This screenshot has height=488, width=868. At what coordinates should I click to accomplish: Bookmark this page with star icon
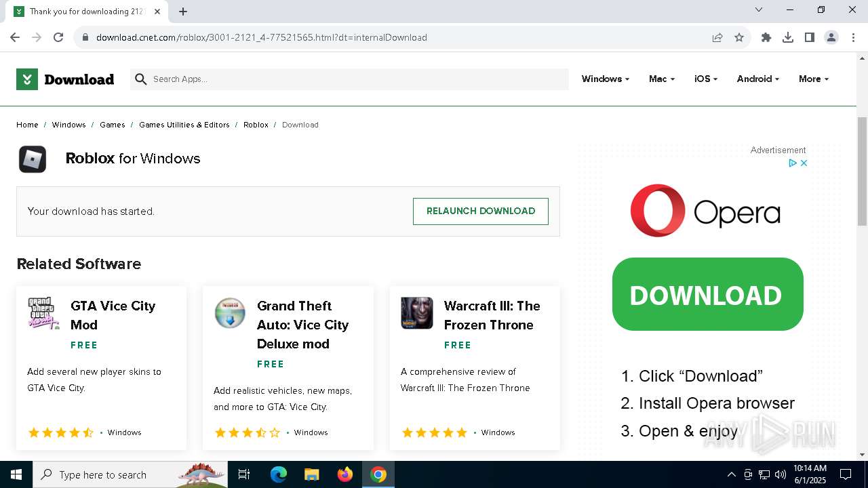pos(739,37)
